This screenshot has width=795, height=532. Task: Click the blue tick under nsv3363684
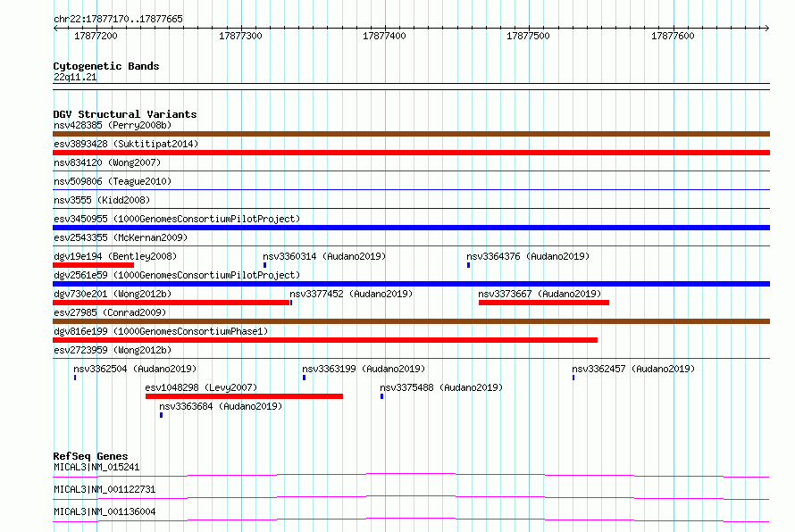[x=161, y=415]
